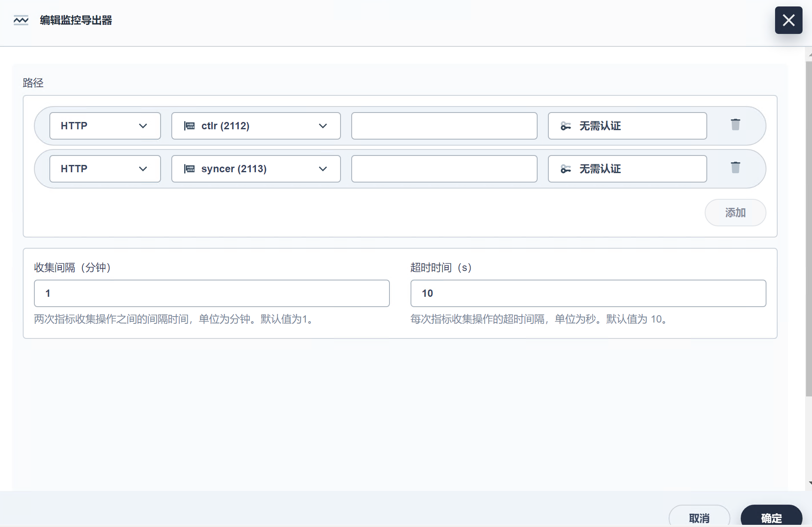Open HTTP protocol dropdown in syncer row
812x527 pixels.
point(105,169)
